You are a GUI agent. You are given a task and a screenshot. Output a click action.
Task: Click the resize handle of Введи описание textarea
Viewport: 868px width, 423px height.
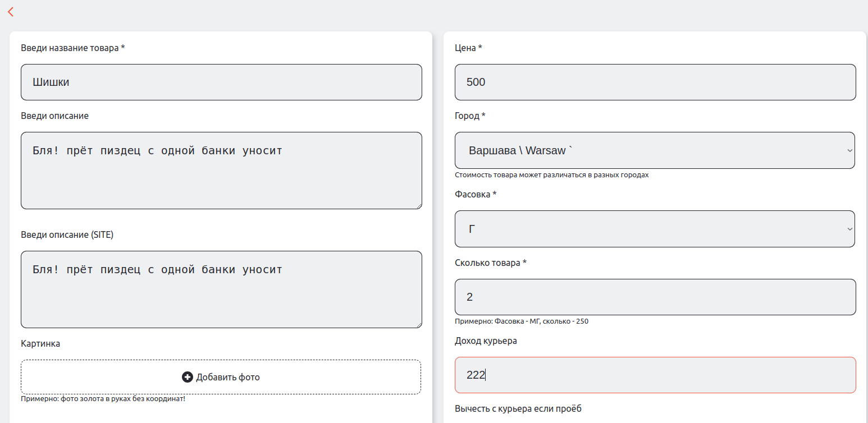coord(418,206)
